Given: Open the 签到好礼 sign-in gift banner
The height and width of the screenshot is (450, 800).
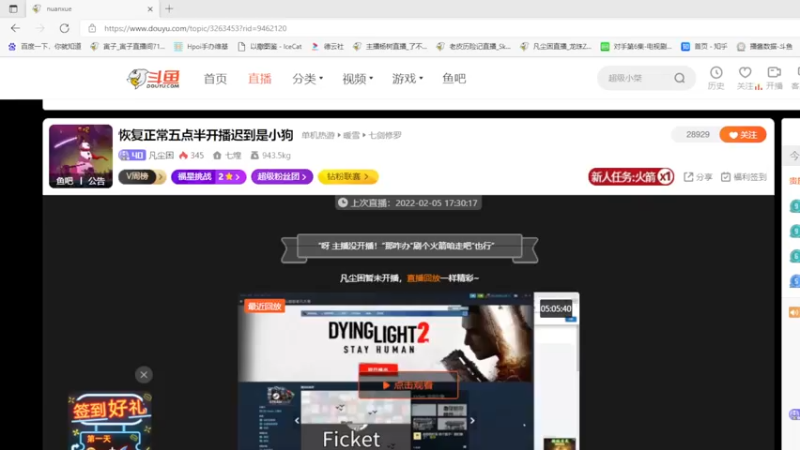Looking at the screenshot, I should [109, 421].
